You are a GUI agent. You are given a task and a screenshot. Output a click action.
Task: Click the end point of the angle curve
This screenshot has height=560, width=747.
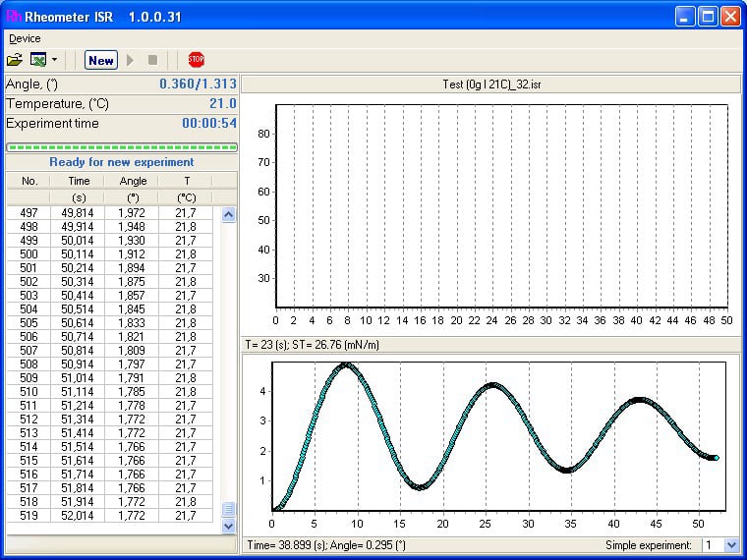(x=715, y=458)
